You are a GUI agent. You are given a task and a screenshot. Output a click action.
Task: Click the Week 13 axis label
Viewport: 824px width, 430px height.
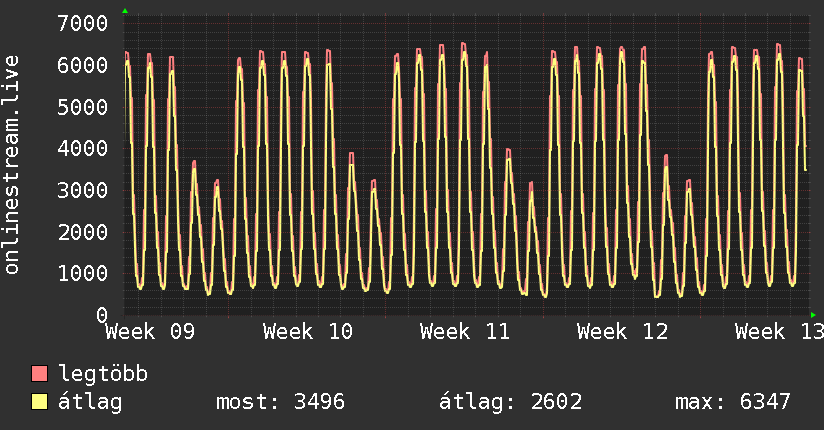pyautogui.click(x=778, y=331)
